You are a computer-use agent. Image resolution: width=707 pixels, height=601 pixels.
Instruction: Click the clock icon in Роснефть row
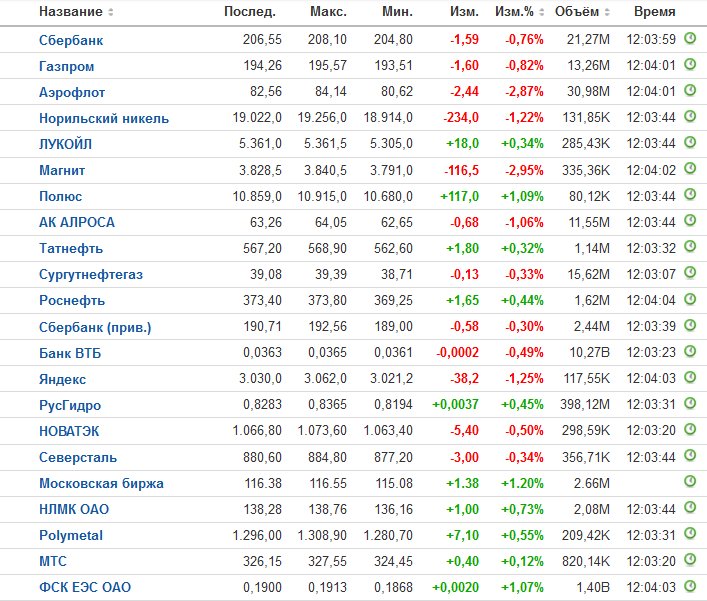click(x=690, y=299)
